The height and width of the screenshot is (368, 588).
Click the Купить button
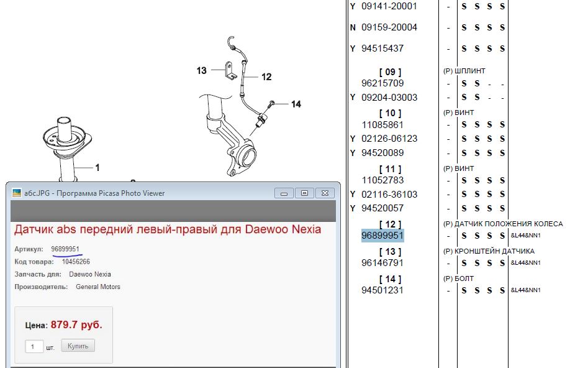coord(78,346)
